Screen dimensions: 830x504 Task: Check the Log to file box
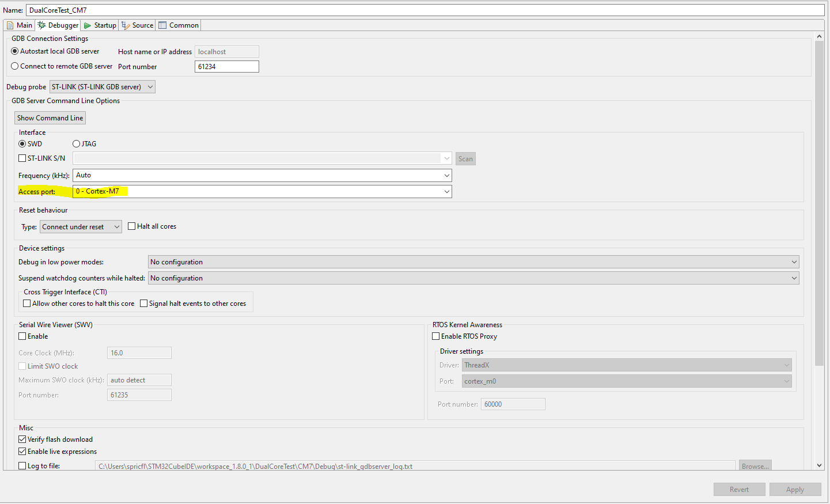pyautogui.click(x=22, y=466)
